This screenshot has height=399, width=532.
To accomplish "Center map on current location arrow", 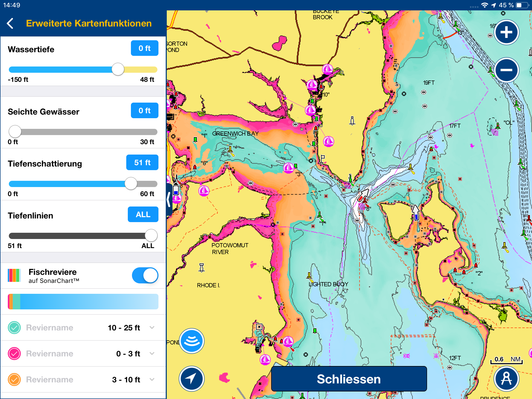I will pos(192,378).
